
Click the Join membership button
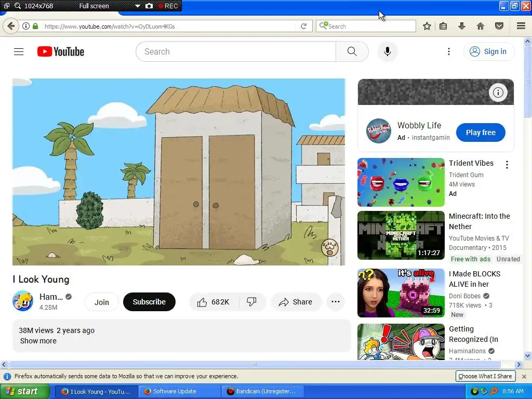[101, 302]
